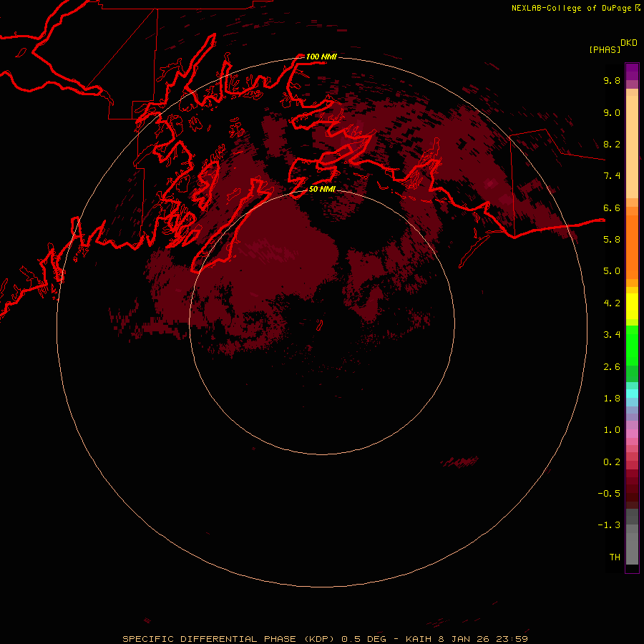Click the 3.4 scale value
The width and height of the screenshot is (644, 644).
point(612,335)
